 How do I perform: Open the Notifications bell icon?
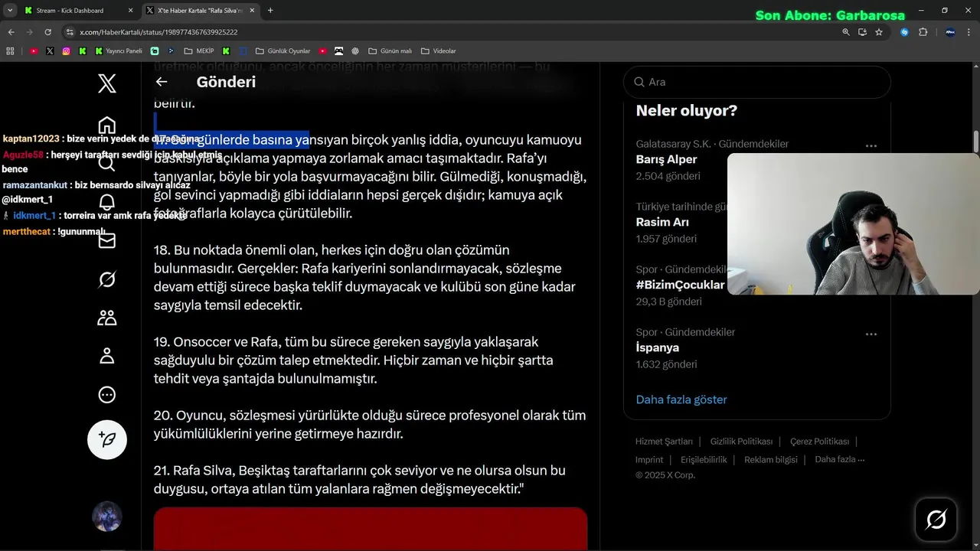(x=107, y=202)
